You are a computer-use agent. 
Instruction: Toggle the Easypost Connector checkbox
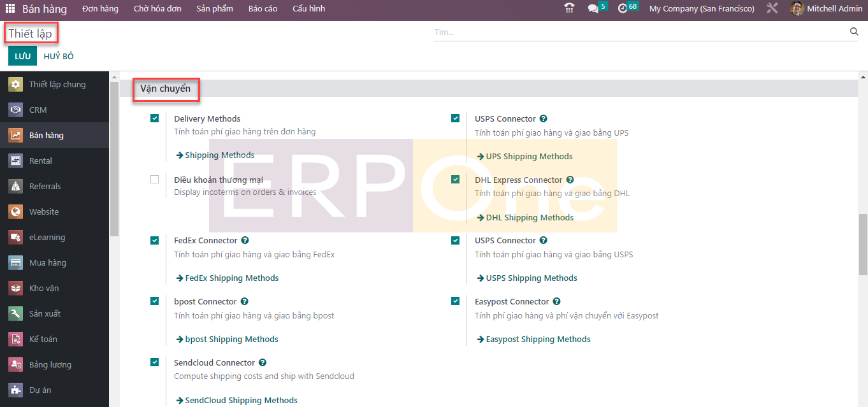tap(456, 301)
